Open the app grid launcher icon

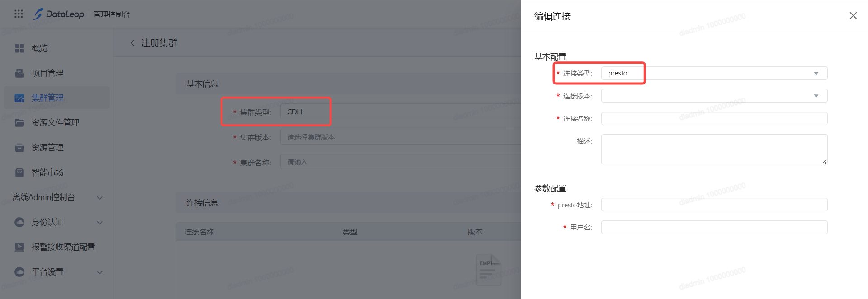coord(19,14)
